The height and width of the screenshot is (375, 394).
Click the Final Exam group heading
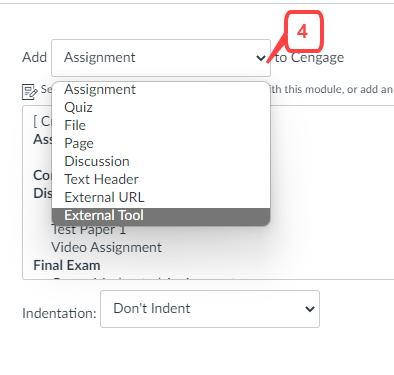click(67, 265)
